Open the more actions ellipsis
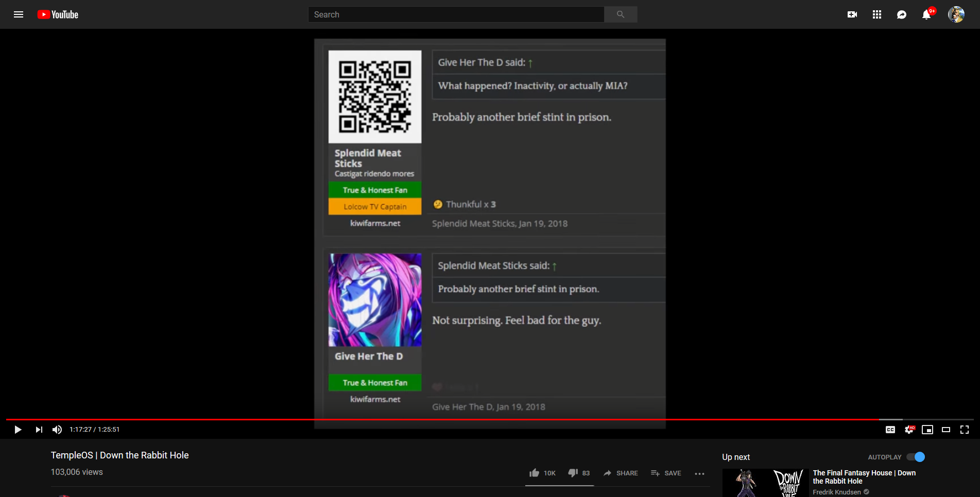The image size is (980, 497). tap(699, 473)
